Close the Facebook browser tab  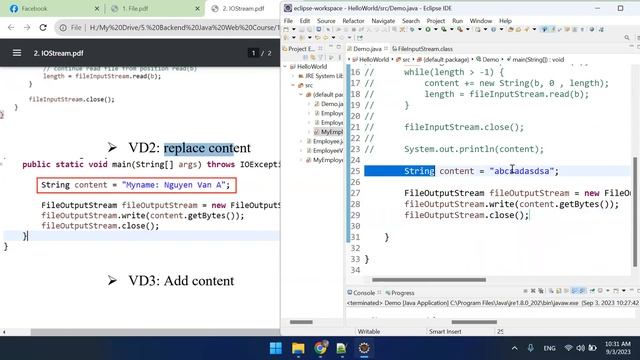point(97,9)
